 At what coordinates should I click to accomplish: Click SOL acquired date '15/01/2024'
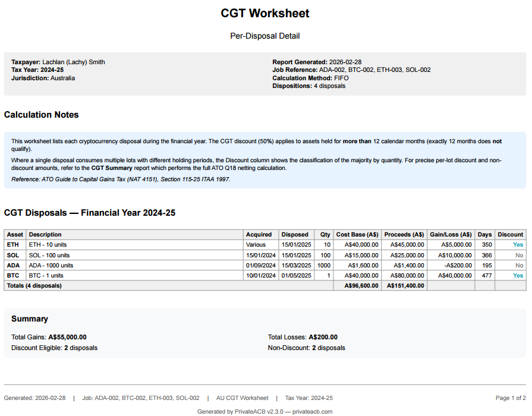[261, 255]
